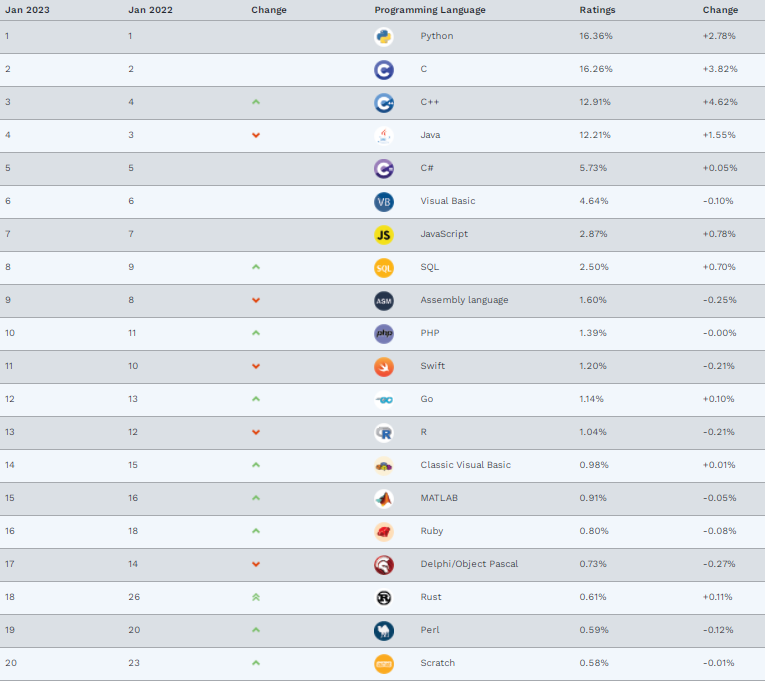The height and width of the screenshot is (681, 765).
Task: Click the Swift bird logo icon
Action: pos(384,367)
